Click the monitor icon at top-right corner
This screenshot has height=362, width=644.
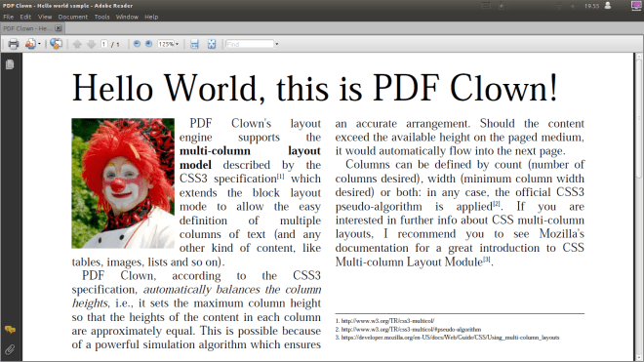[636, 6]
